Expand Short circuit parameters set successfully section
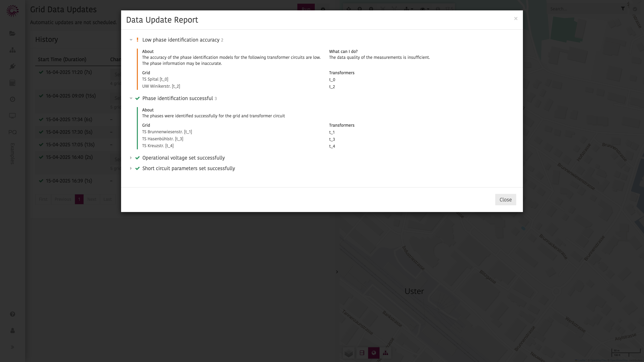The width and height of the screenshot is (644, 362). pos(131,168)
